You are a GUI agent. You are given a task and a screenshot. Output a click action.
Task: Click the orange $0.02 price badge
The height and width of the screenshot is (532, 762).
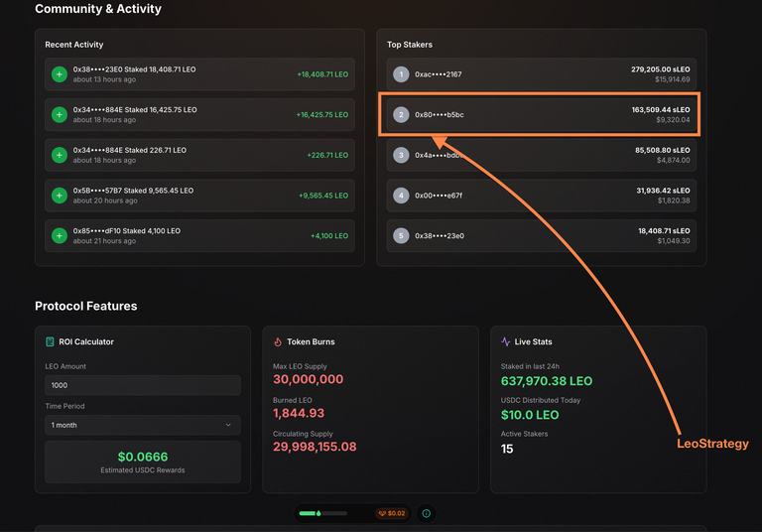tap(392, 513)
